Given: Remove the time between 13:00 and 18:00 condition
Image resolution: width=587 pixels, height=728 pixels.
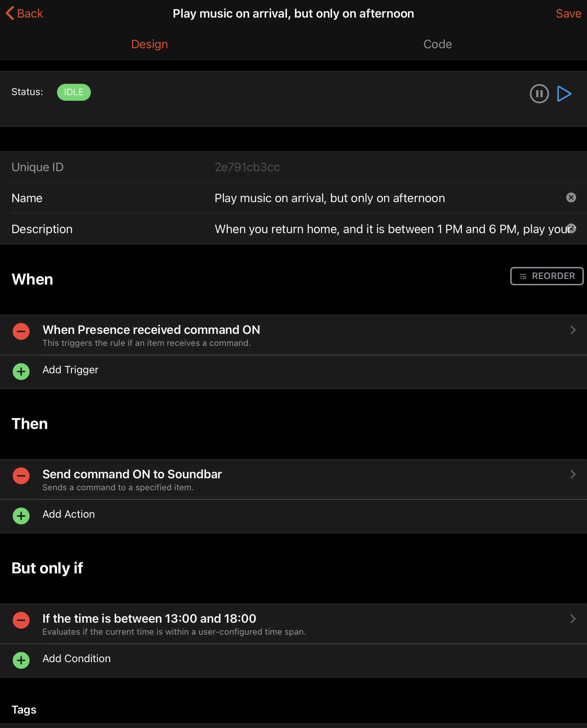Looking at the screenshot, I should [x=21, y=620].
